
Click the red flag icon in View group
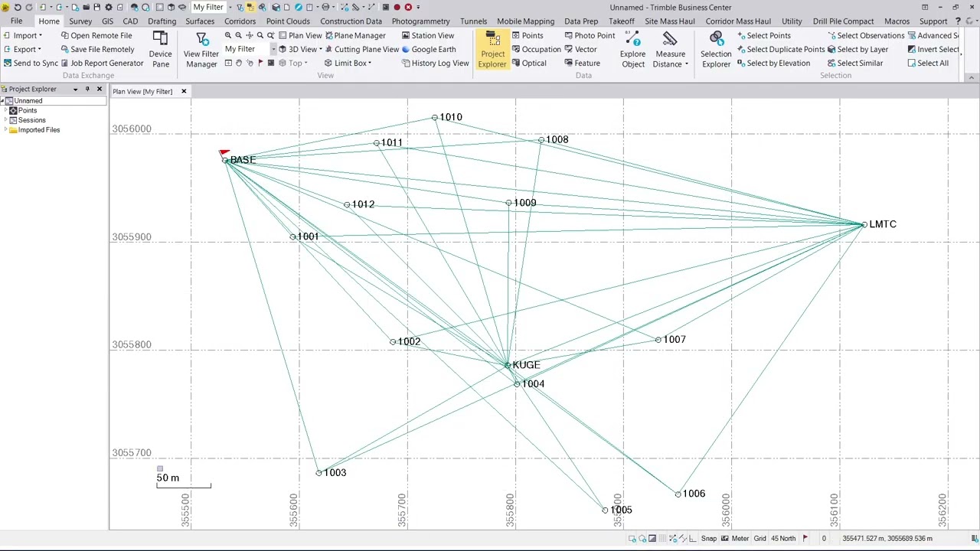pos(260,63)
